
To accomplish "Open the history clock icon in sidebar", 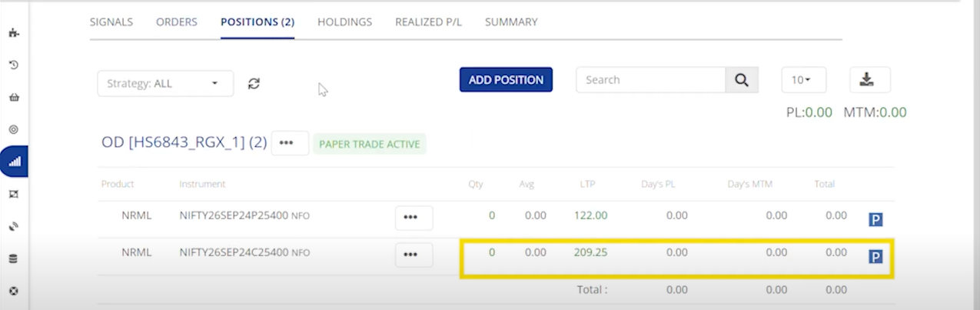I will click(x=13, y=65).
